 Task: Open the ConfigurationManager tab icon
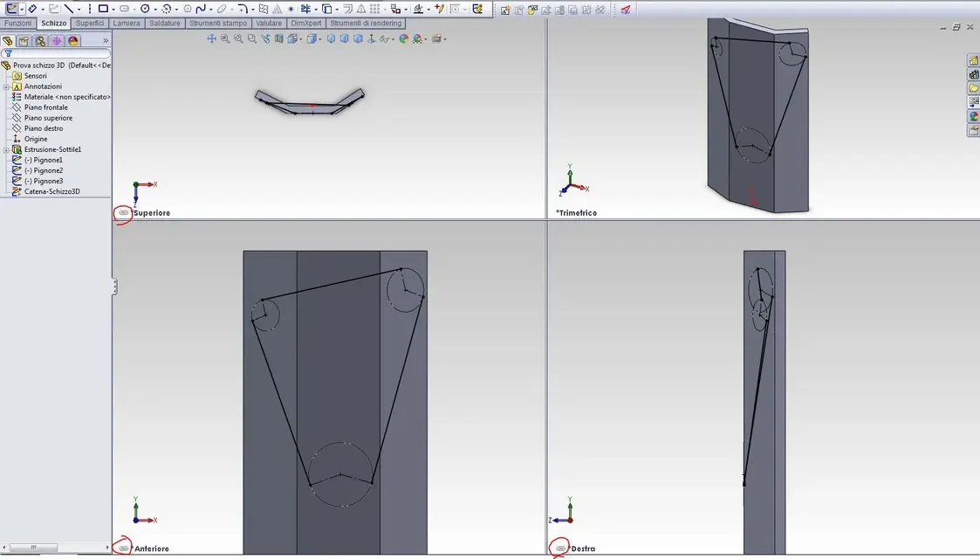[x=40, y=41]
